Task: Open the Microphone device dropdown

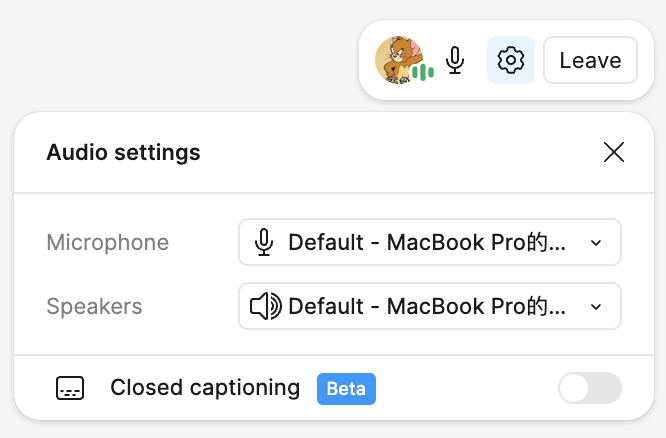Action: click(429, 242)
